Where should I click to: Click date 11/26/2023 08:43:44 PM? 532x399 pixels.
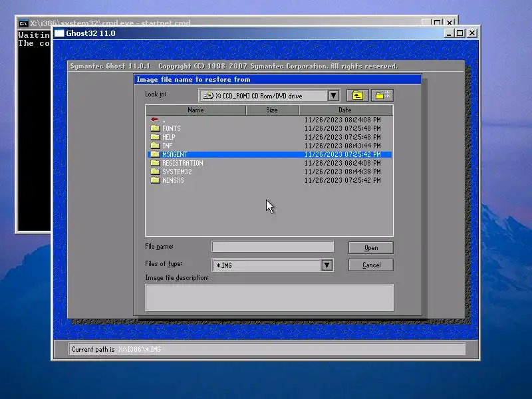click(342, 146)
